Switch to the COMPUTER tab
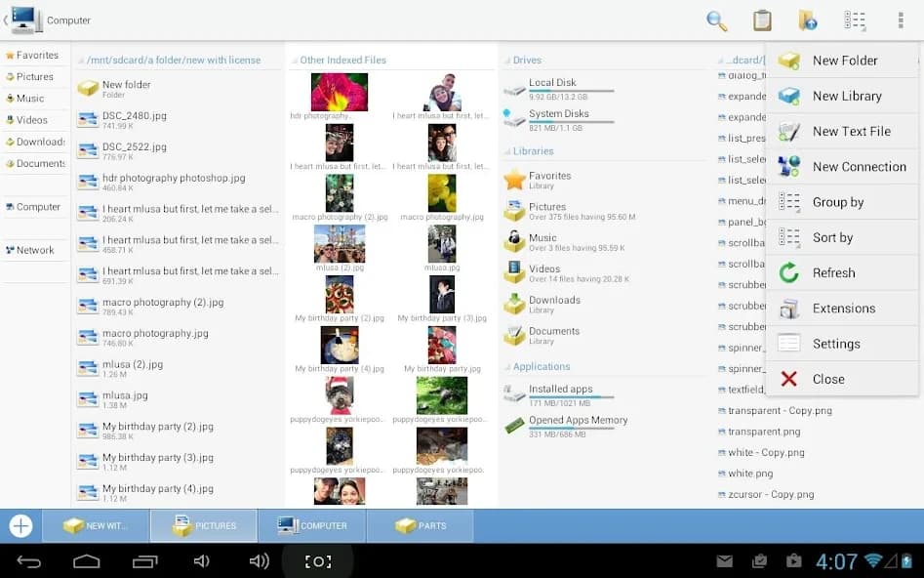This screenshot has height=578, width=924. (312, 525)
